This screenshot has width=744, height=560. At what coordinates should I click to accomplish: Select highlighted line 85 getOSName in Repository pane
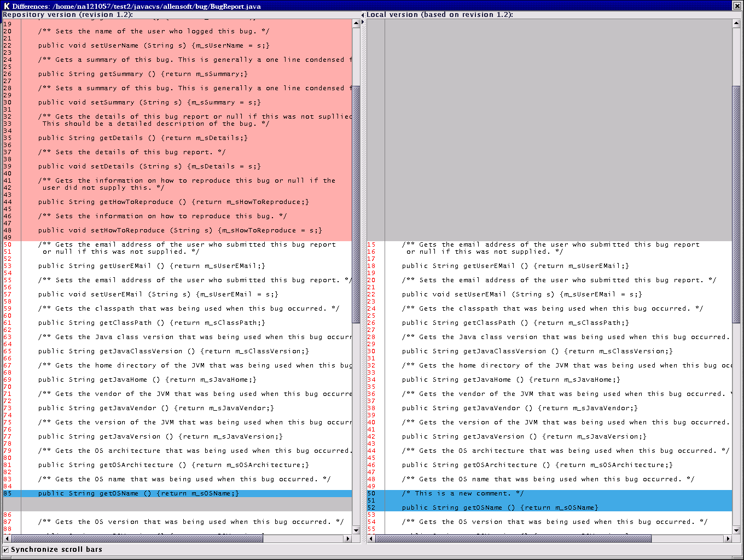(138, 493)
